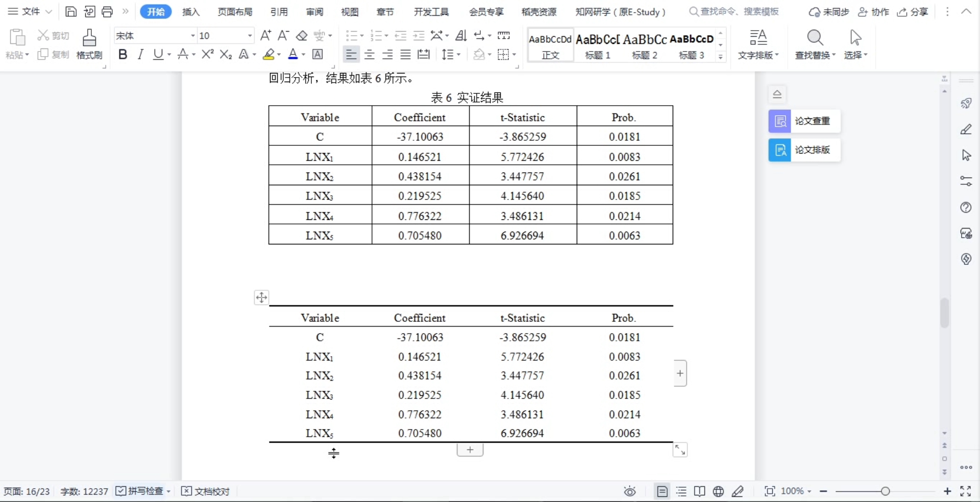
Task: Toggle align right paragraph
Action: (x=387, y=54)
